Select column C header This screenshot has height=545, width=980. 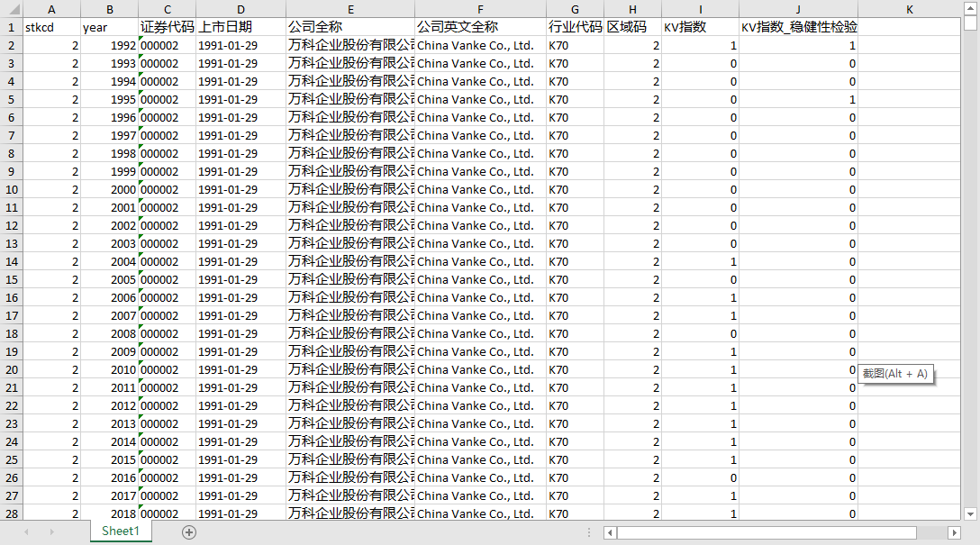tap(167, 9)
